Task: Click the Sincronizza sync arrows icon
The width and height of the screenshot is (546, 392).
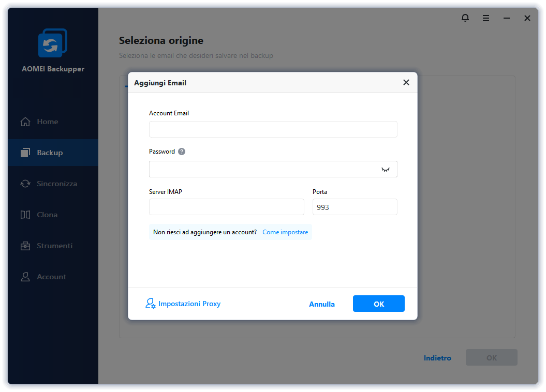Action: (25, 184)
